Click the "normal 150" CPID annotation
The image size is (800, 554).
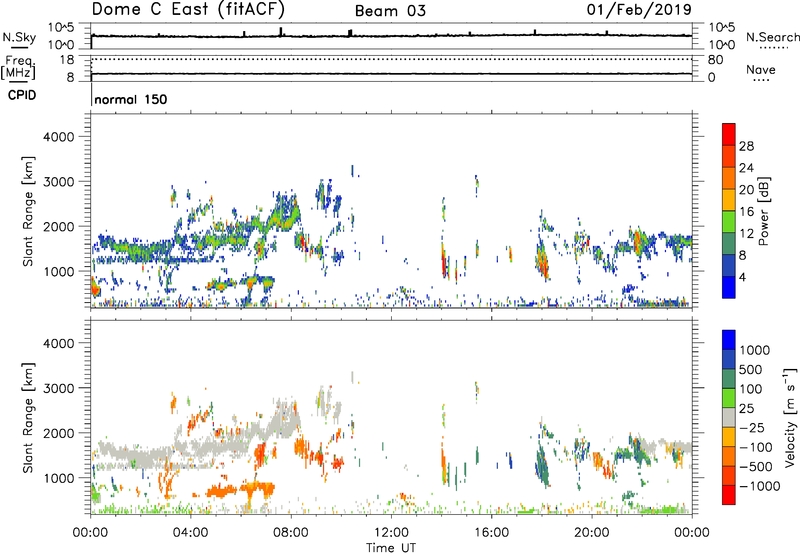click(x=131, y=99)
